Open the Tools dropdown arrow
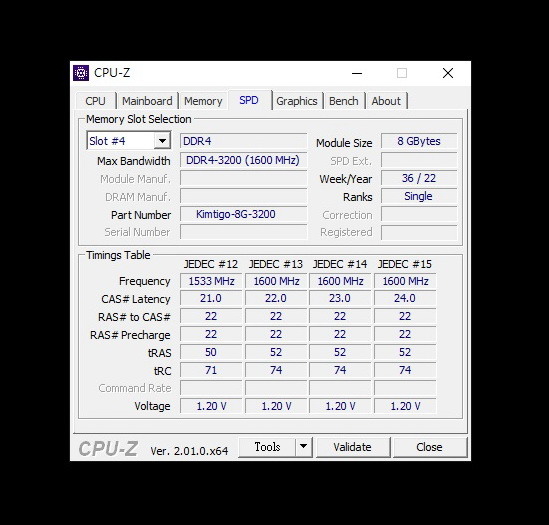Screen dimensions: 549x525 click(303, 447)
